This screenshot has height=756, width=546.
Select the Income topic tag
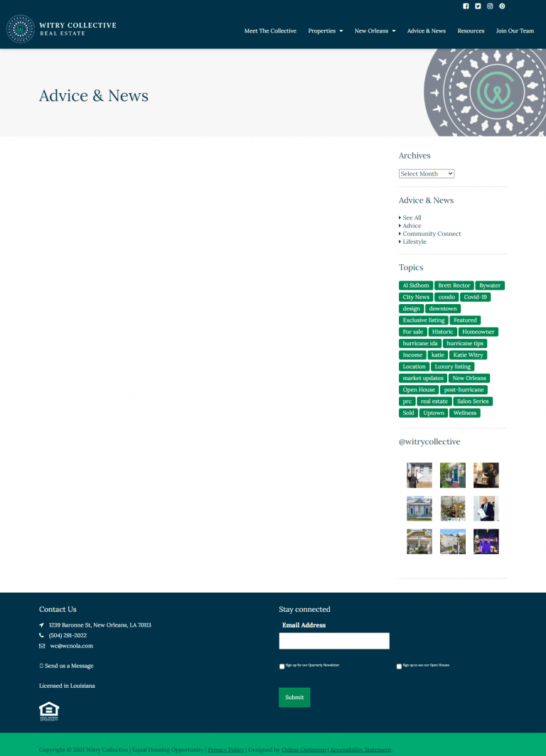click(412, 355)
